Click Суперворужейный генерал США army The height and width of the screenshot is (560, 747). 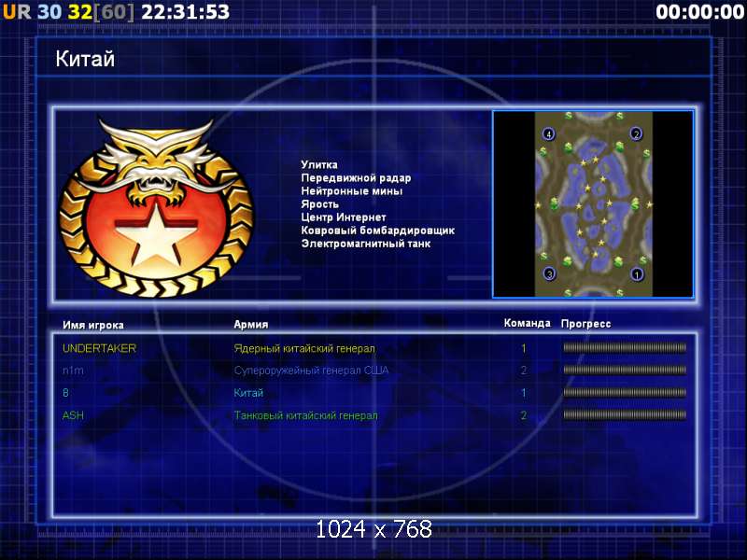311,370
